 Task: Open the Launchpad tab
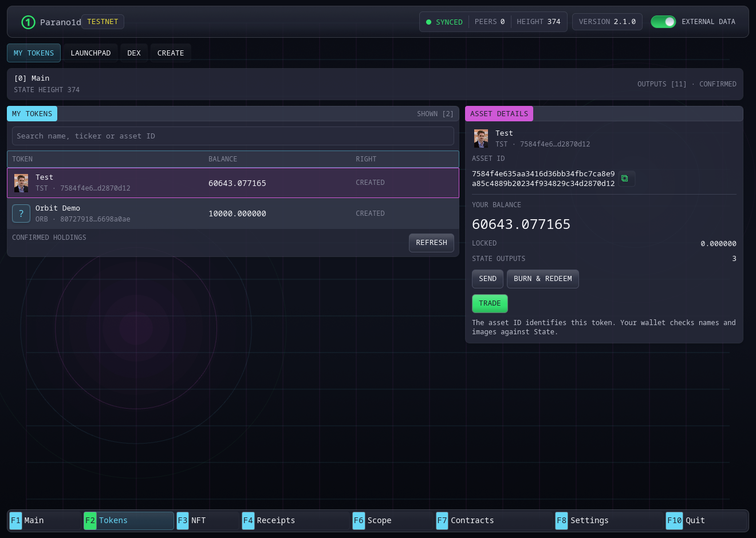click(x=90, y=53)
